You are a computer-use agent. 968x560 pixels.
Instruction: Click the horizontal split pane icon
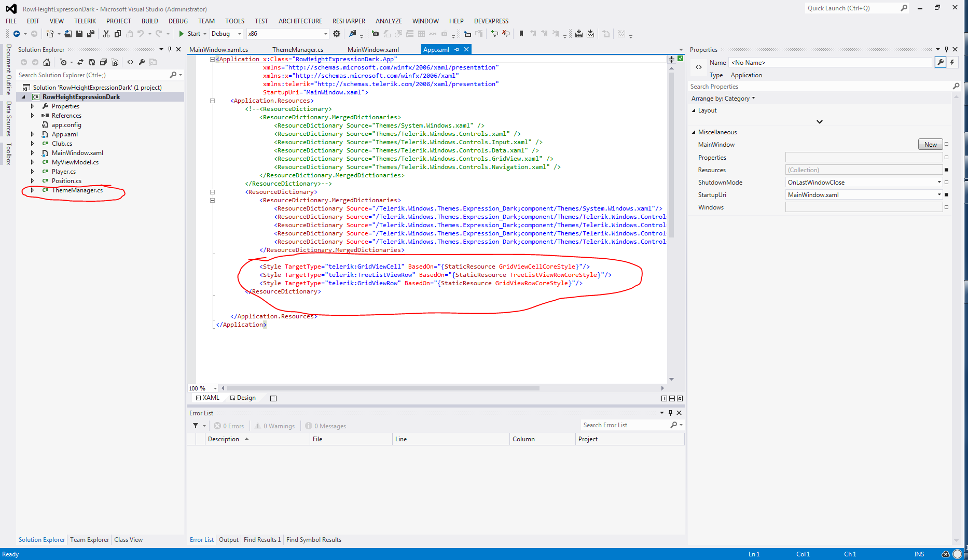pyautogui.click(x=672, y=398)
